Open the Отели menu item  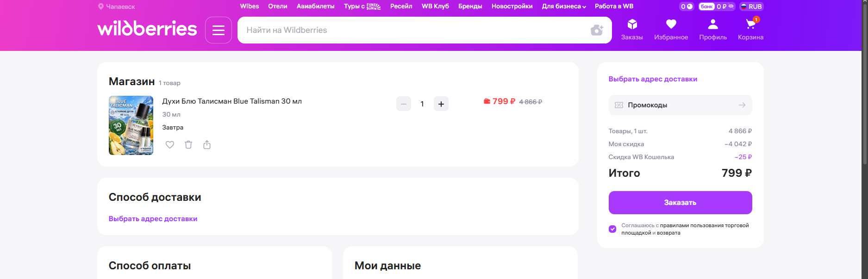278,6
